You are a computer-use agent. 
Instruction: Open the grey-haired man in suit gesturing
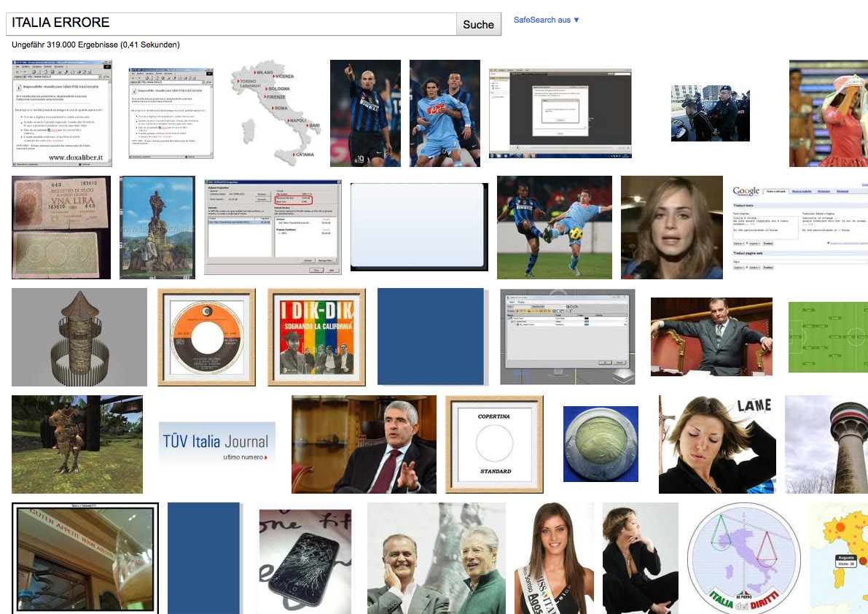pyautogui.click(x=364, y=445)
